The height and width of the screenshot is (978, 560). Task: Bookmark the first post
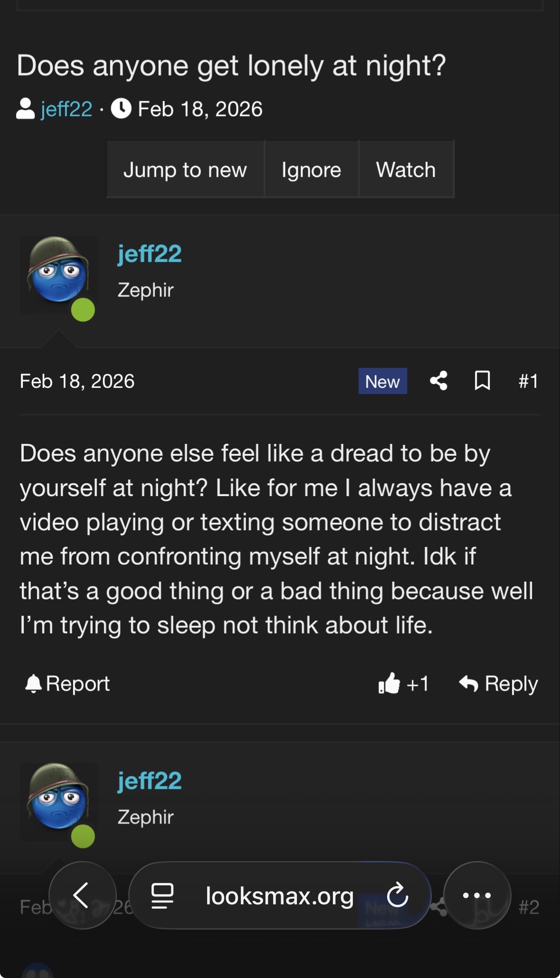(482, 381)
